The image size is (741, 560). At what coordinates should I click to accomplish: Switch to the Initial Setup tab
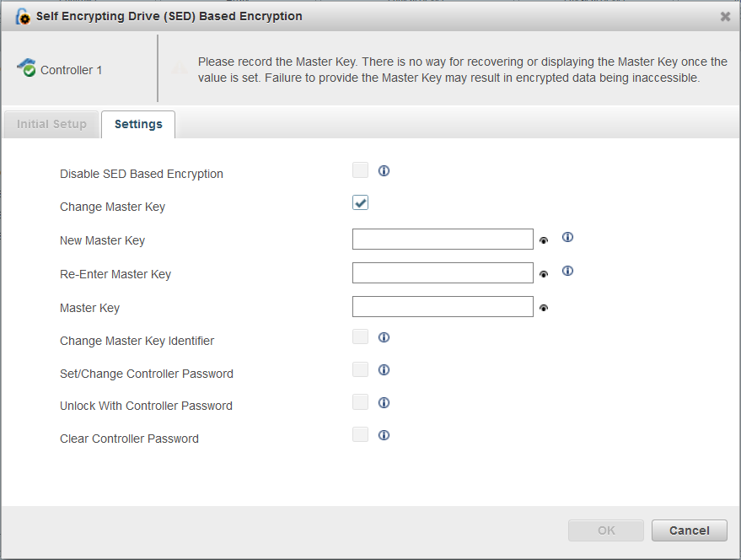coord(51,124)
